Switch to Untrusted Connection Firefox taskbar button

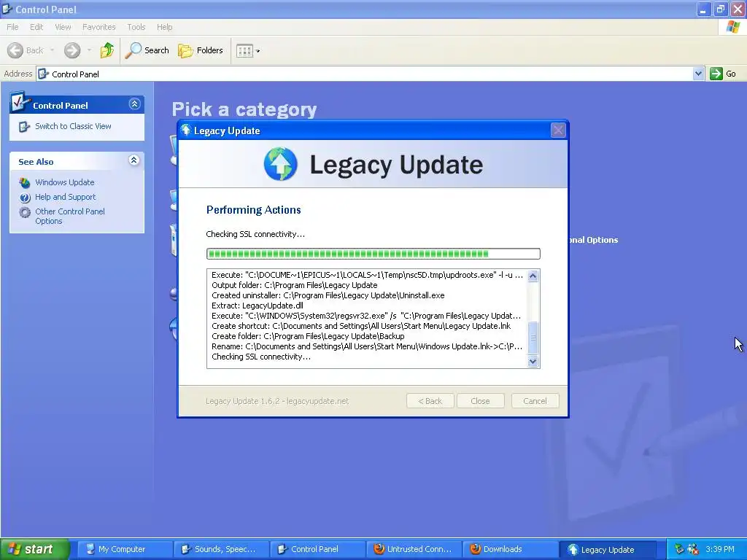pos(413,549)
